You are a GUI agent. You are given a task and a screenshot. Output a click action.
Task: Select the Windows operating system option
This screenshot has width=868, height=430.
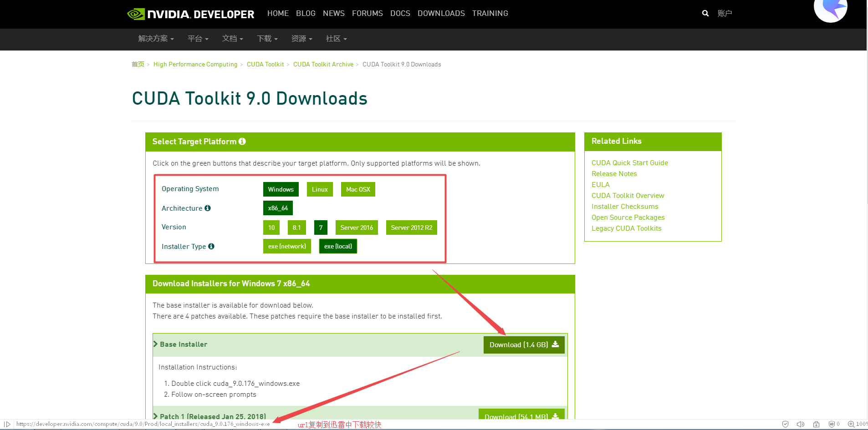pyautogui.click(x=281, y=189)
